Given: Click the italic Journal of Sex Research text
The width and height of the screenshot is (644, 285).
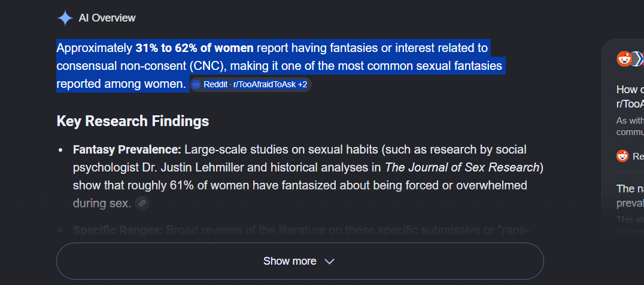Looking at the screenshot, I should tap(461, 168).
